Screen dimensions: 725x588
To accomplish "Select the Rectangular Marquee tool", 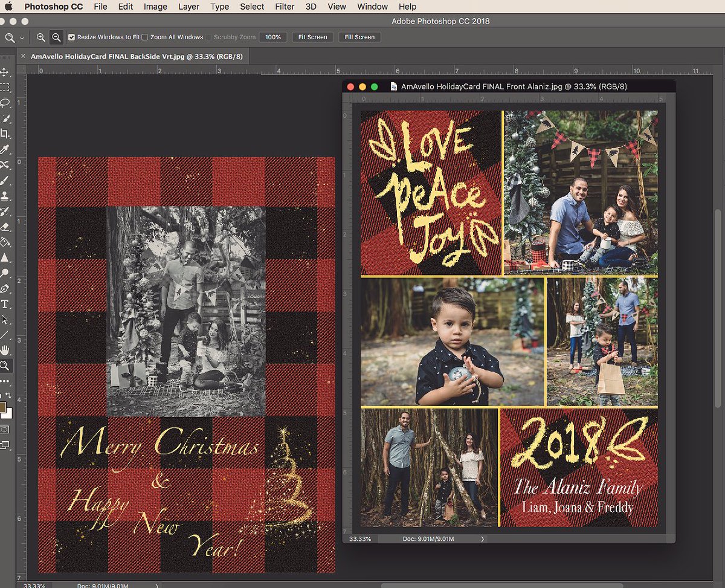I will (5, 88).
